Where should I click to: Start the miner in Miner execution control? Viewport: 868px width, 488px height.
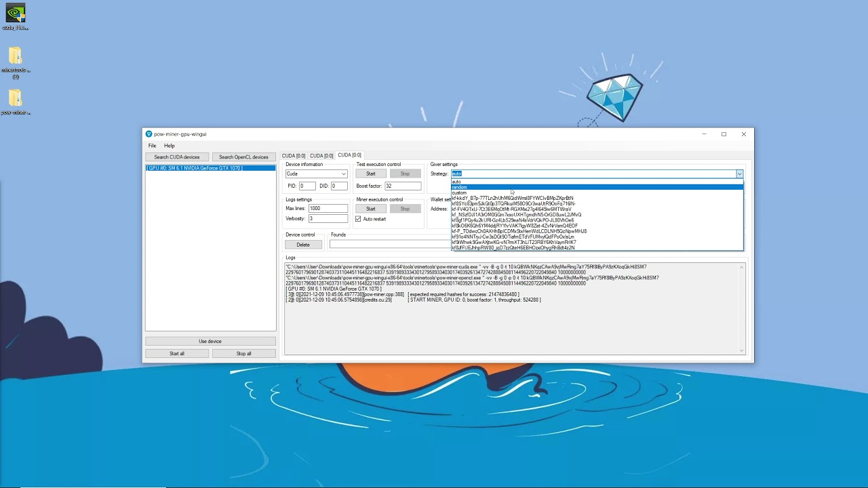(370, 209)
